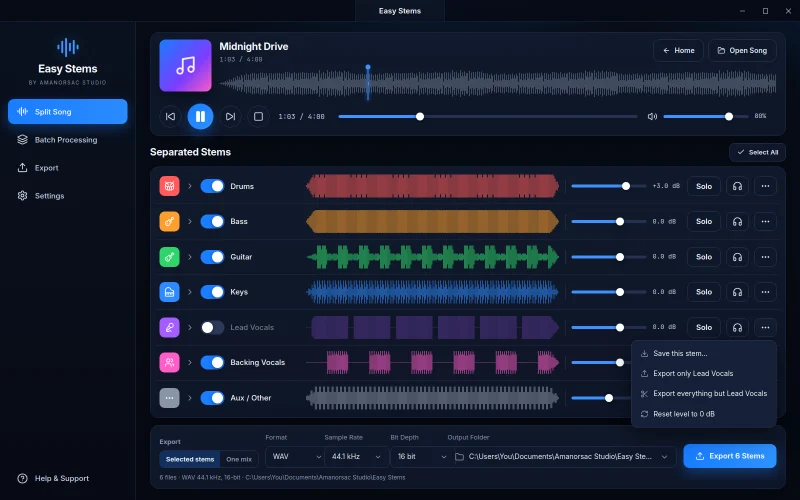The width and height of the screenshot is (800, 500).
Task: Open more options for Drums
Action: pyautogui.click(x=765, y=186)
